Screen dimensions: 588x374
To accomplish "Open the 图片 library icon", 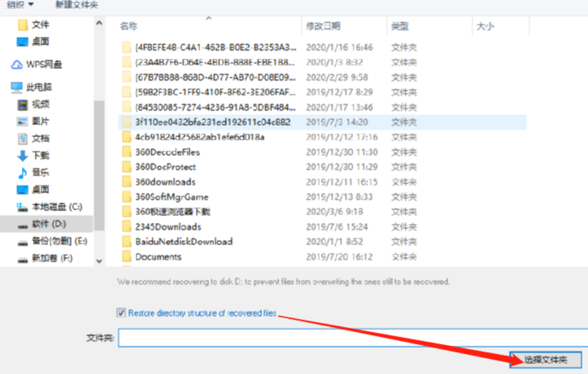I will point(23,121).
